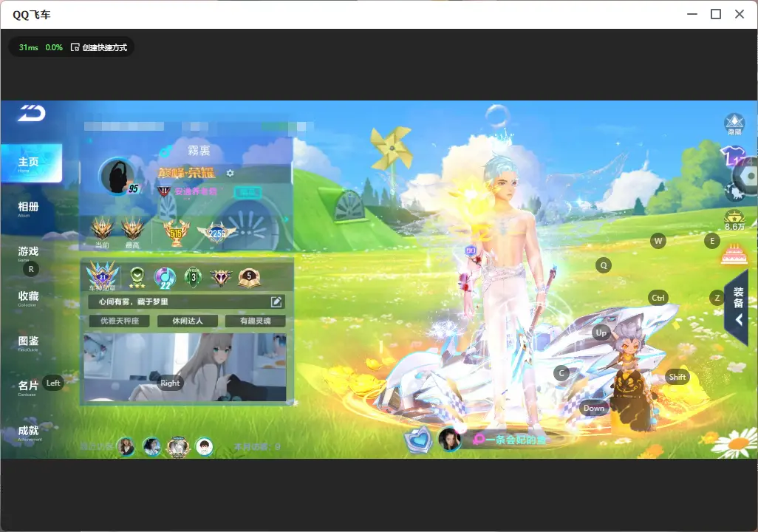
Task: Click the R key overlay button
Action: [31, 269]
